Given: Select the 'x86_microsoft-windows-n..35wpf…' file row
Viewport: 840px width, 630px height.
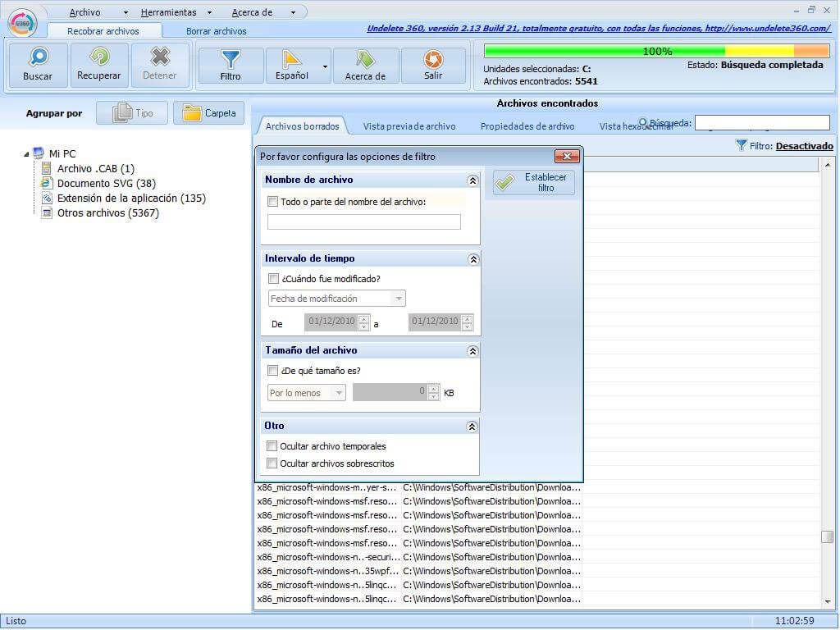Looking at the screenshot, I should click(x=419, y=571).
